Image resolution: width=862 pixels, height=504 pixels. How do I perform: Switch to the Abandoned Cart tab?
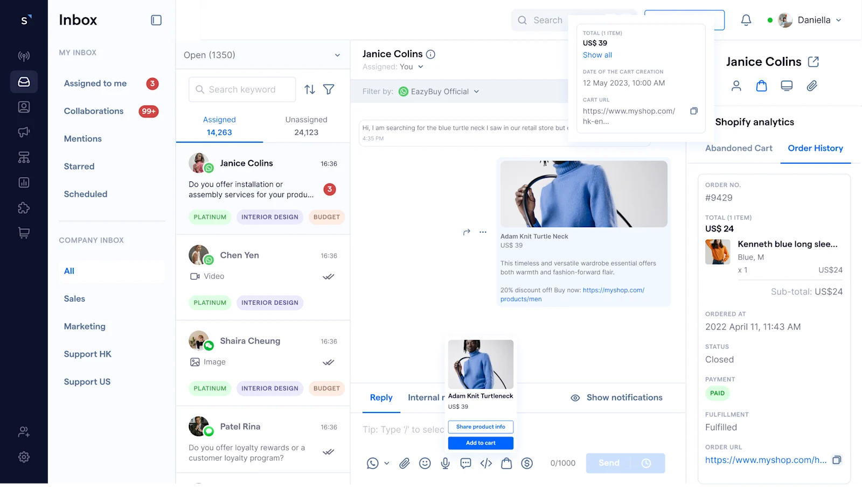pos(738,148)
